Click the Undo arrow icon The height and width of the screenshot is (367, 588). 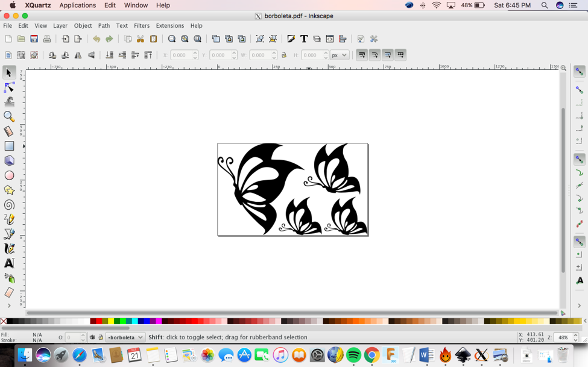pos(96,39)
